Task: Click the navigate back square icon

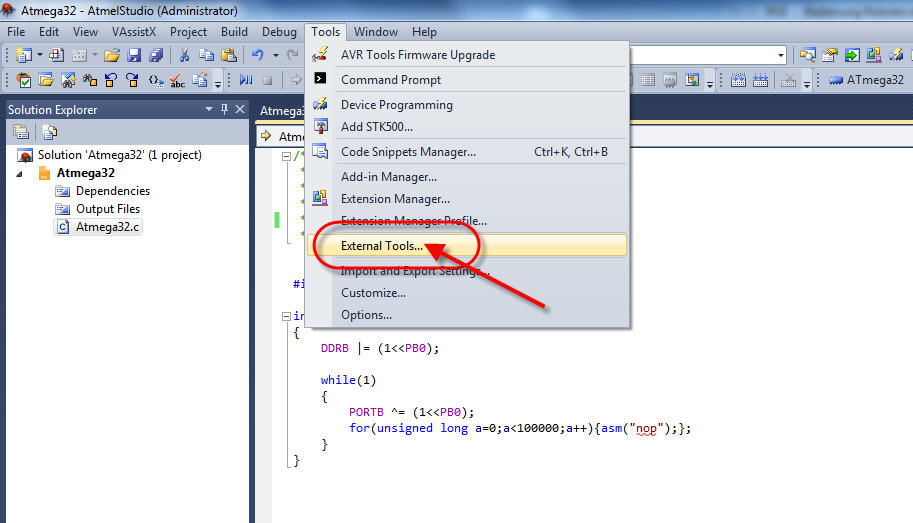Action: click(111, 80)
